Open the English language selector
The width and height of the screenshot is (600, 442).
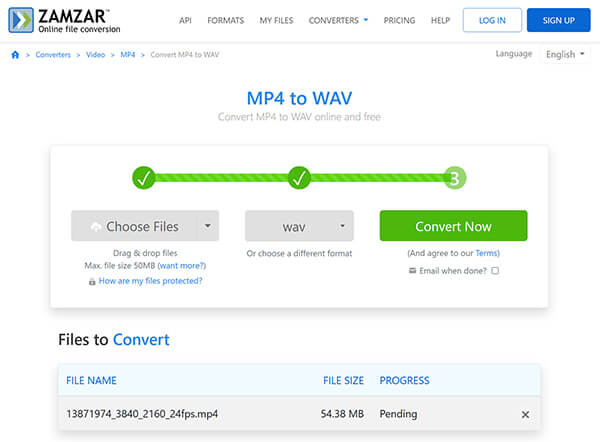[565, 54]
